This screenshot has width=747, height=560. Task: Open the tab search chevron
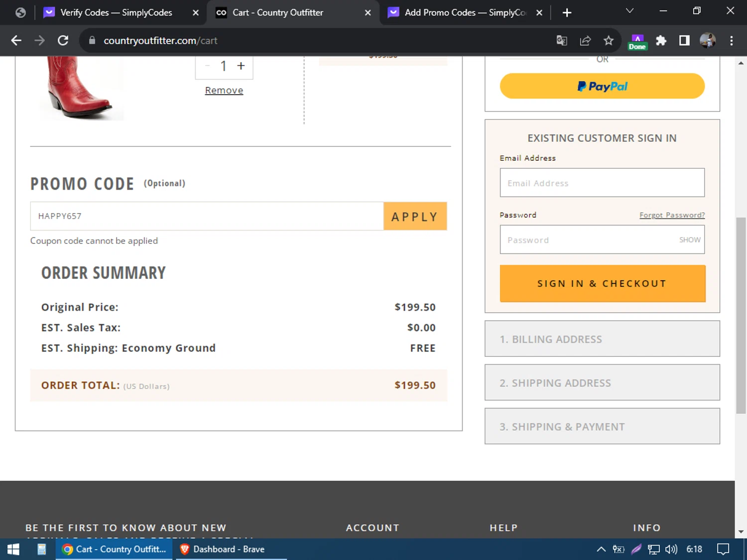click(629, 11)
